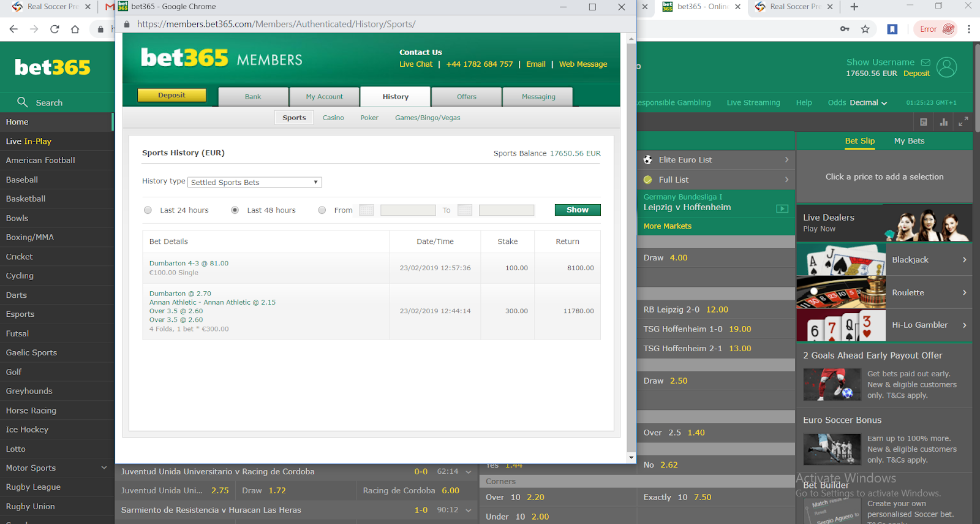Click into the To date input field

[x=507, y=210]
